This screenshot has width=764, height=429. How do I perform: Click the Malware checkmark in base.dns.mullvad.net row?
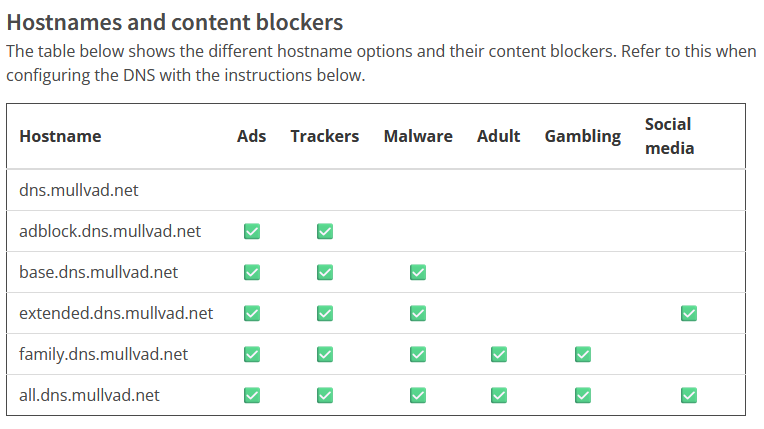coord(418,272)
